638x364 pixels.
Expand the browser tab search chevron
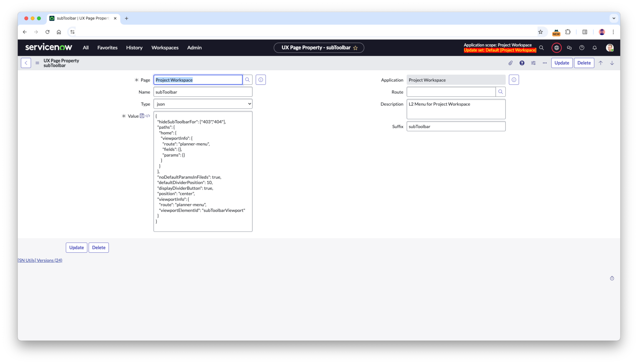[614, 18]
